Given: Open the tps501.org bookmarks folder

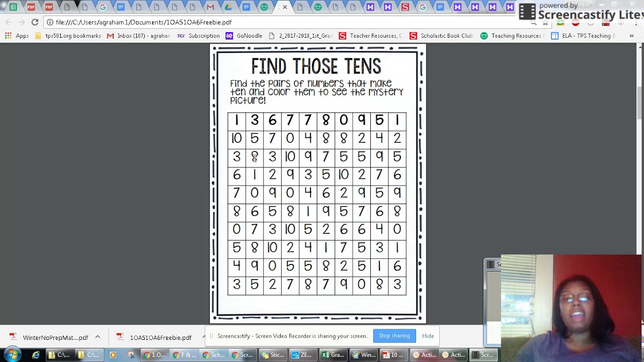Looking at the screenshot, I should coord(68,36).
